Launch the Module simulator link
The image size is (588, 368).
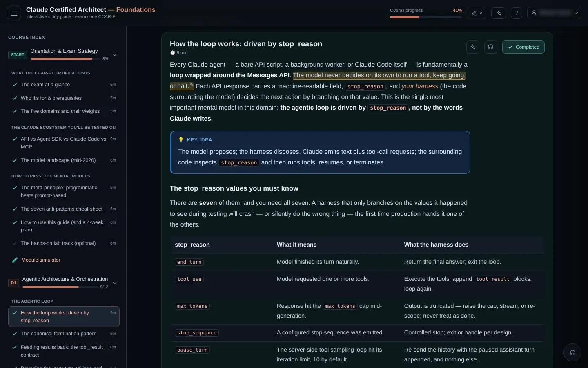[x=41, y=260]
